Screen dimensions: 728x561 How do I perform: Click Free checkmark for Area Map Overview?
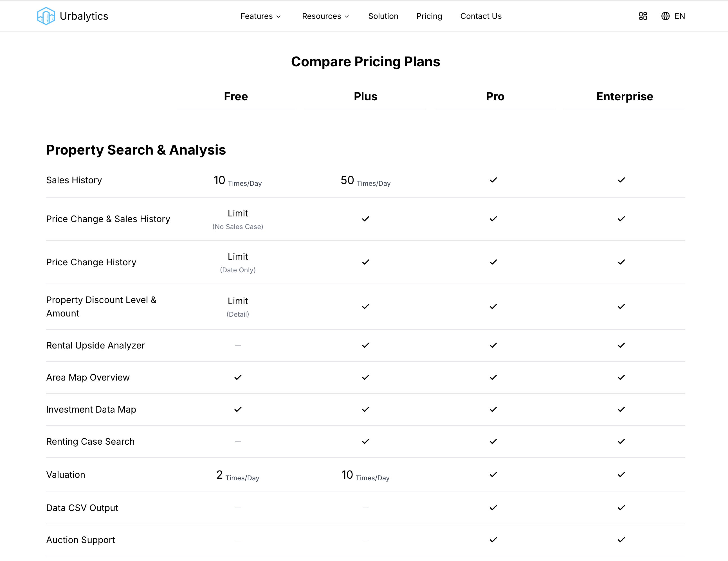click(x=238, y=377)
